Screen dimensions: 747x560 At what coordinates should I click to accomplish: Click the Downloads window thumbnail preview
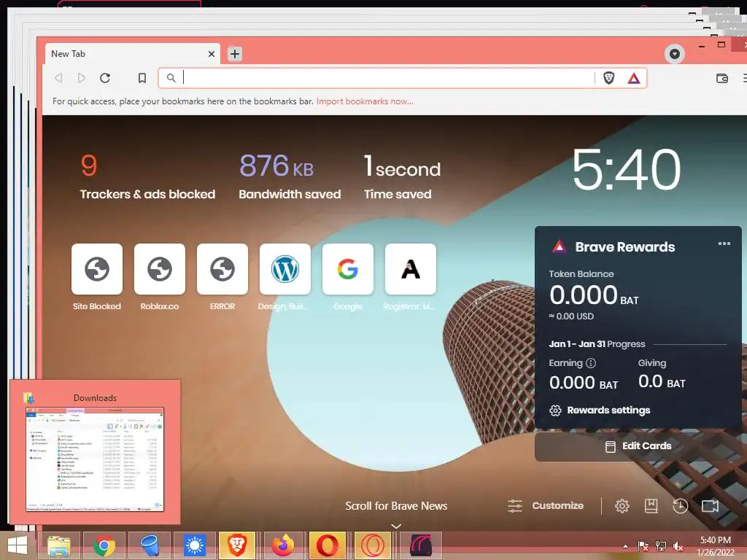[95, 459]
